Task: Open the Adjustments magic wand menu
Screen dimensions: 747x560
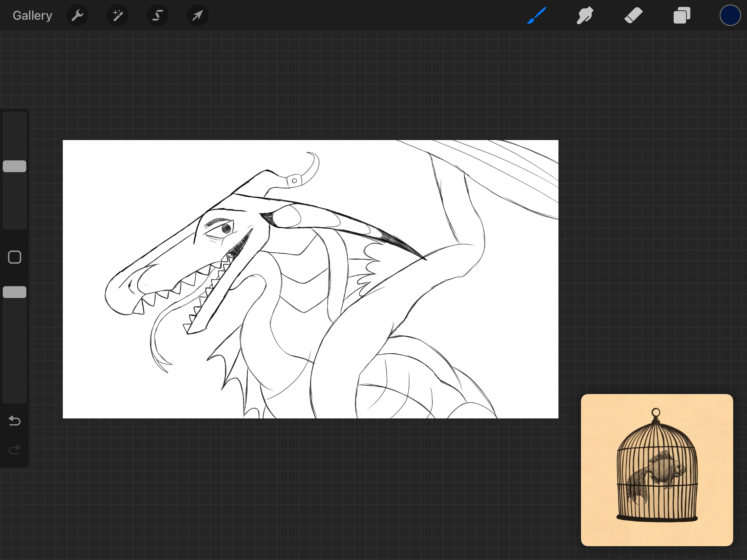Action: [118, 15]
